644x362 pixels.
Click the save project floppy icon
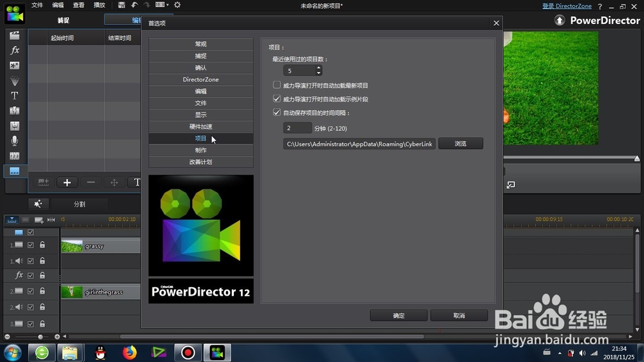121,5
